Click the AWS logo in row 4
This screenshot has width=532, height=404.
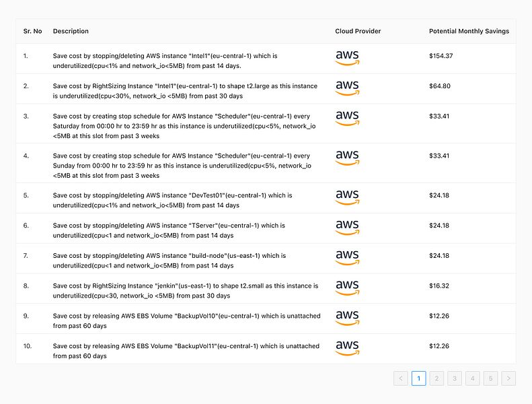coord(348,158)
